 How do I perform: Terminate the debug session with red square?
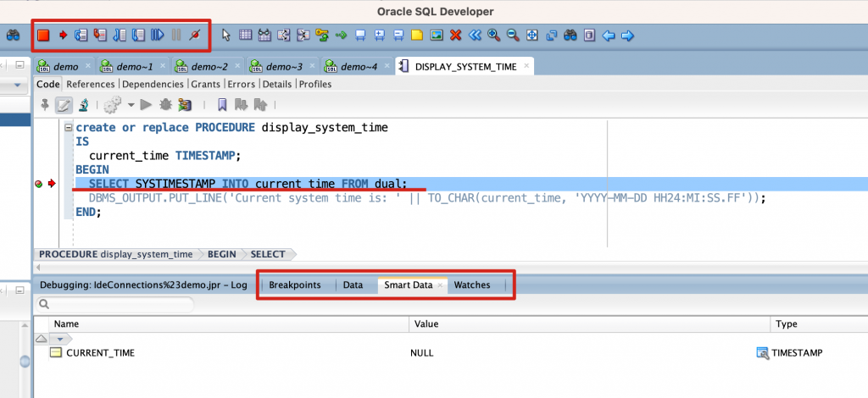click(44, 36)
